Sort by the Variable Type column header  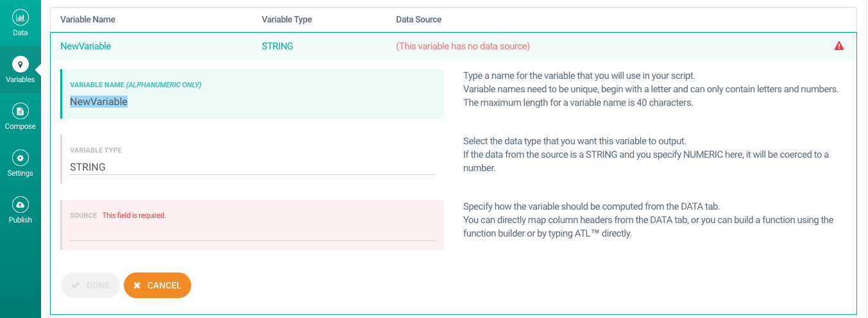click(287, 19)
